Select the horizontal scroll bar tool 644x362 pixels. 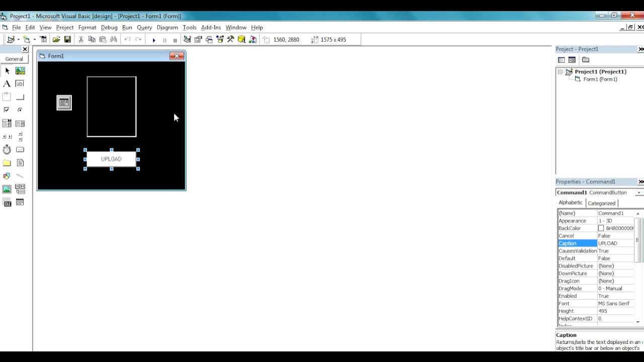[7, 136]
